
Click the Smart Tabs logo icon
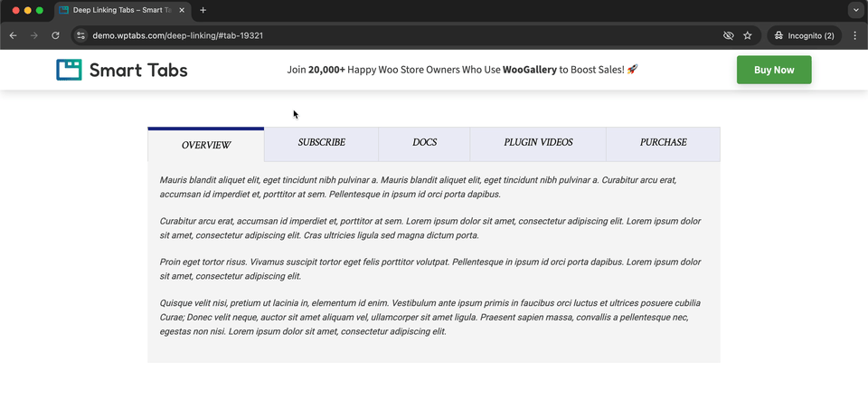tap(70, 70)
